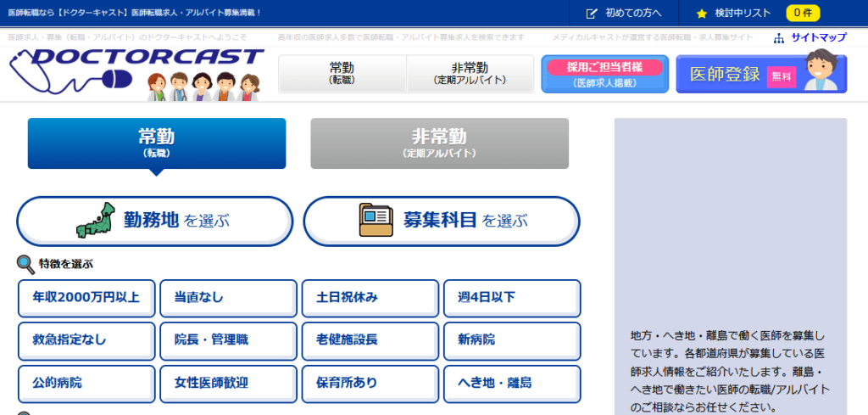
Task: Click 募集科目を選ぶ button
Action: pos(441,221)
